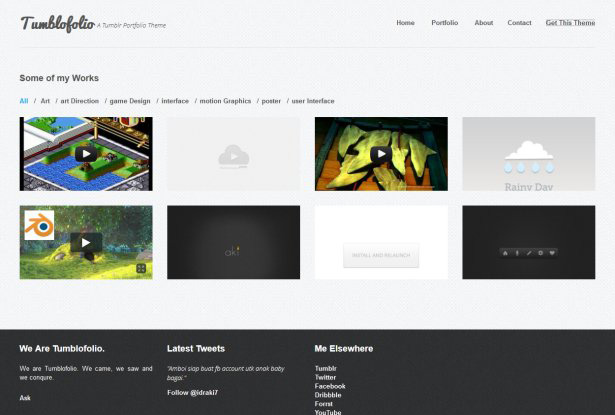The height and width of the screenshot is (415, 615).
Task: Play the isometric game video thumbnail
Action: coord(86,154)
